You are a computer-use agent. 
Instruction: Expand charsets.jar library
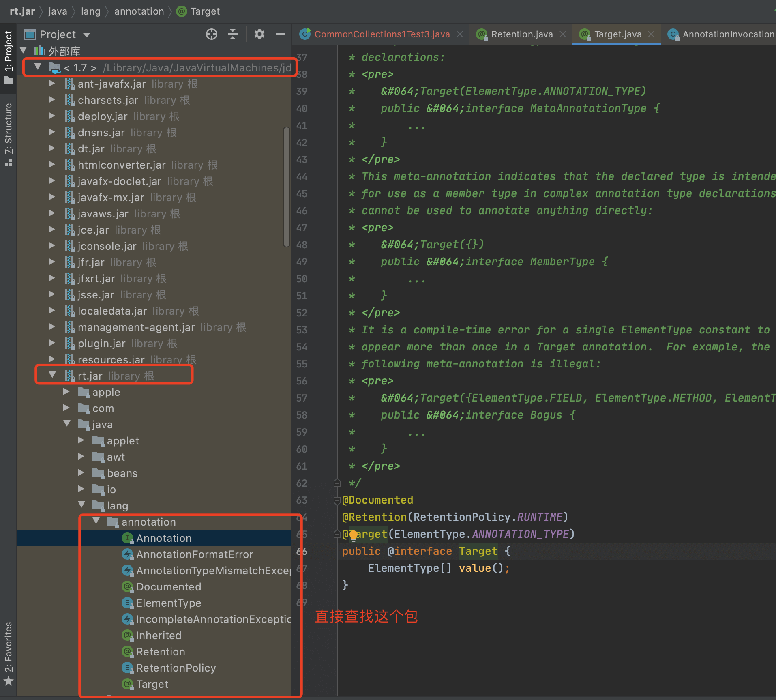tap(51, 100)
